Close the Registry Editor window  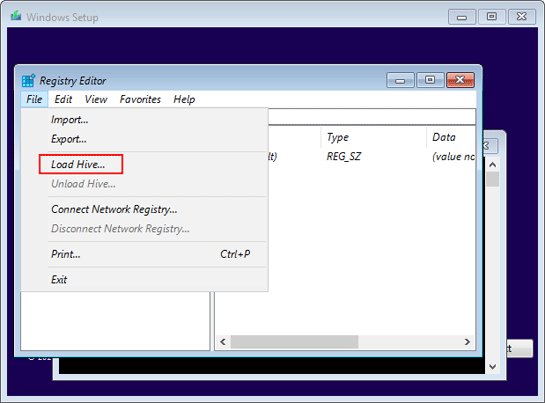[x=460, y=80]
